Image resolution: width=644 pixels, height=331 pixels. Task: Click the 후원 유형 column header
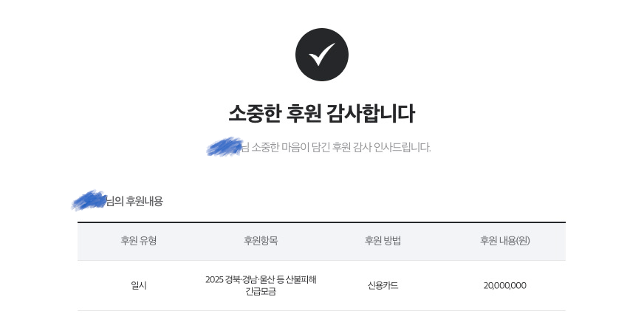tap(139, 241)
